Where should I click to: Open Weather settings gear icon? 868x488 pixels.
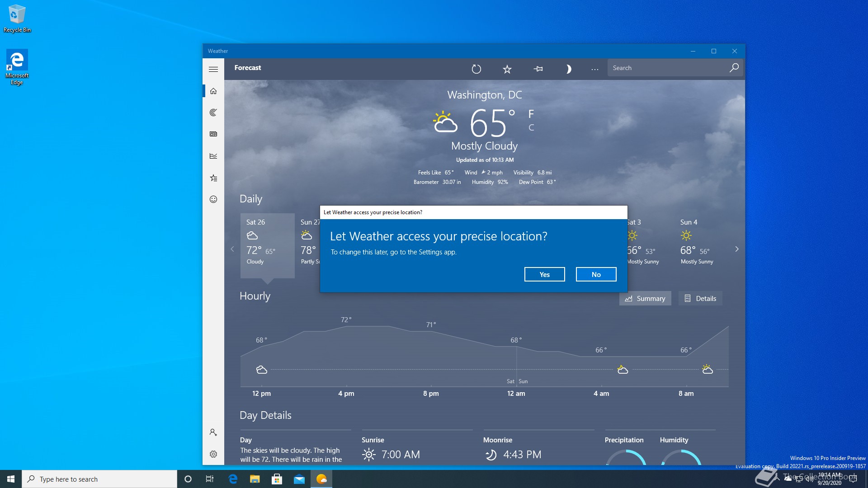pyautogui.click(x=213, y=454)
